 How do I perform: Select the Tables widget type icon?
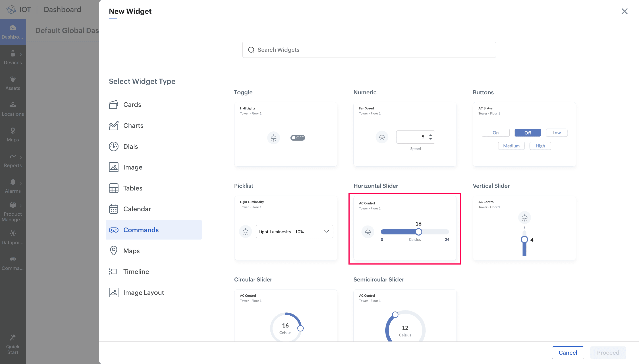click(x=114, y=188)
